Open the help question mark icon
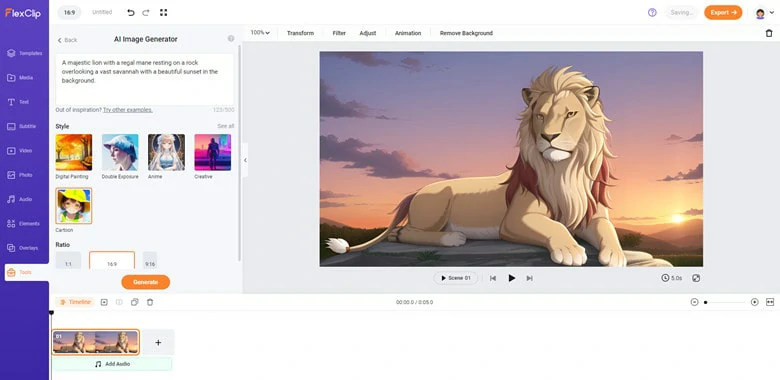The height and width of the screenshot is (380, 780). pyautogui.click(x=652, y=12)
